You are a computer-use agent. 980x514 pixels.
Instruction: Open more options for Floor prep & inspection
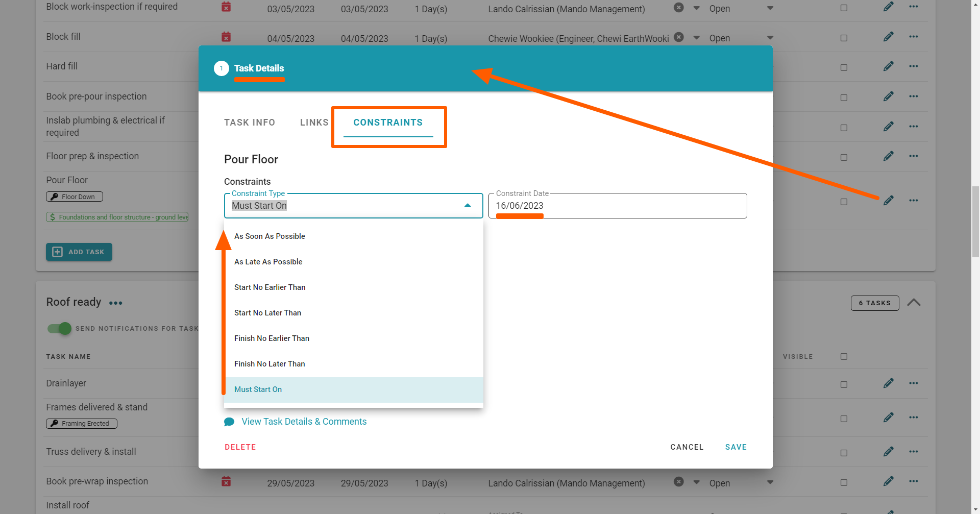click(914, 156)
